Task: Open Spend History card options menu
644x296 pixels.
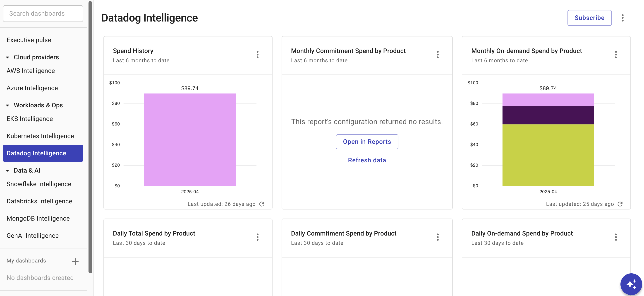Action: click(257, 55)
